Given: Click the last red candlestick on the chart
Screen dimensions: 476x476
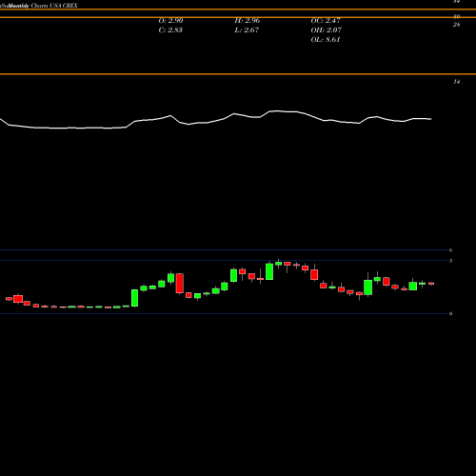Looking at the screenshot, I should (431, 284).
